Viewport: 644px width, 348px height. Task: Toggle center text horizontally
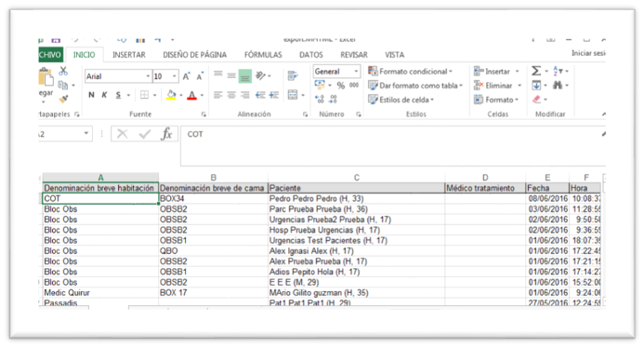point(231,95)
